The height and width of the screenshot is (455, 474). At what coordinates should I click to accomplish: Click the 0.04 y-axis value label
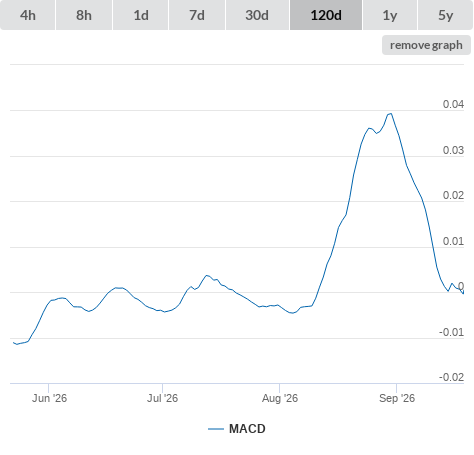pyautogui.click(x=453, y=104)
